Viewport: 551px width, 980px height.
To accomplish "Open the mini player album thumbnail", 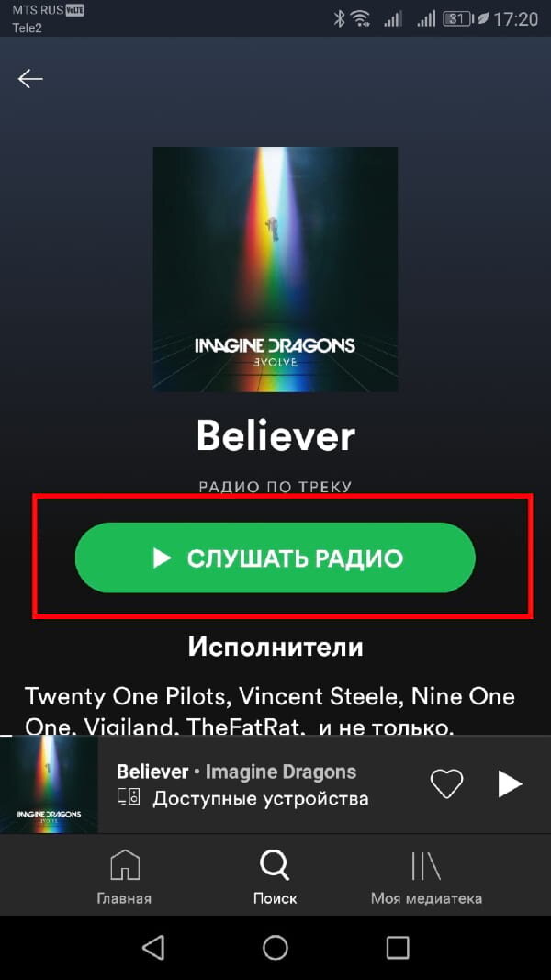I will pyautogui.click(x=49, y=783).
